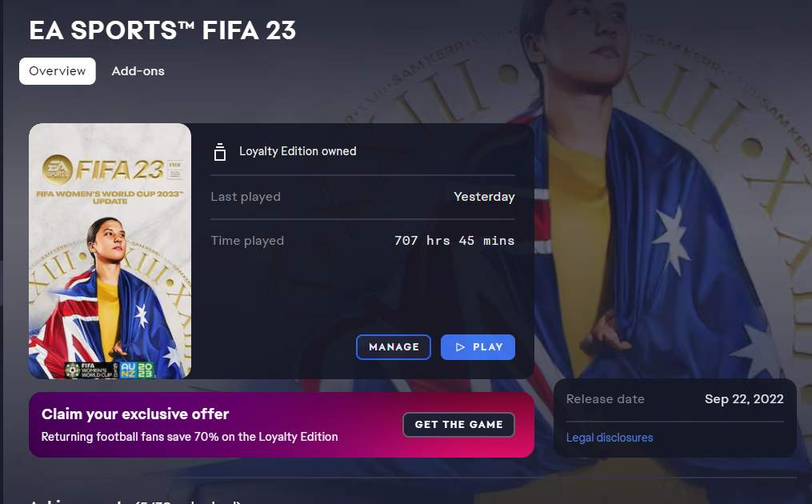Click the AU NZ 2023 badge
Image resolution: width=812 pixels, height=504 pixels.
pos(137,370)
